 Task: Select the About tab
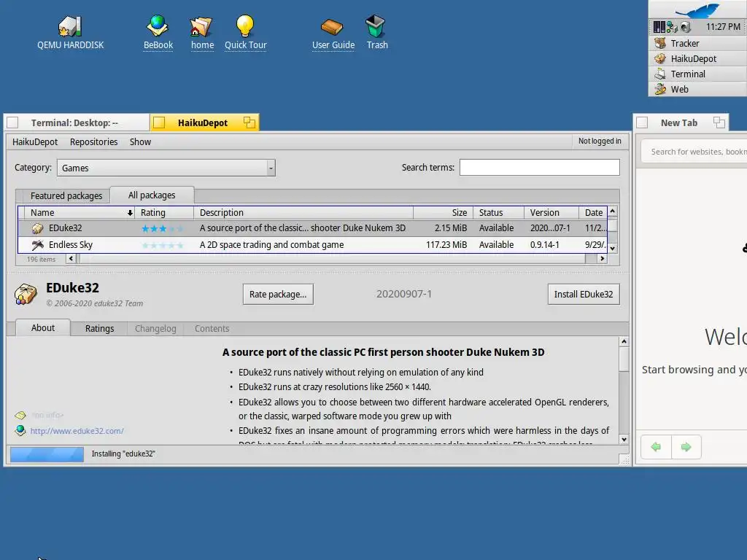[43, 327]
